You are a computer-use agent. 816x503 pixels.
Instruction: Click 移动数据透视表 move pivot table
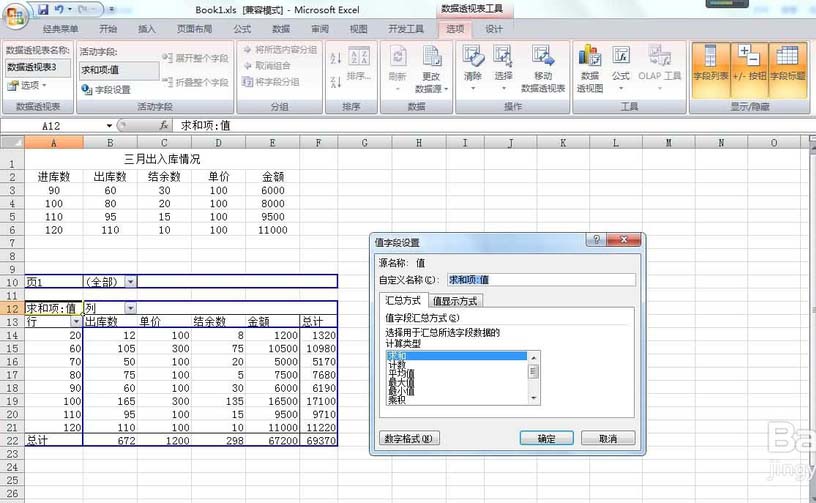543,69
